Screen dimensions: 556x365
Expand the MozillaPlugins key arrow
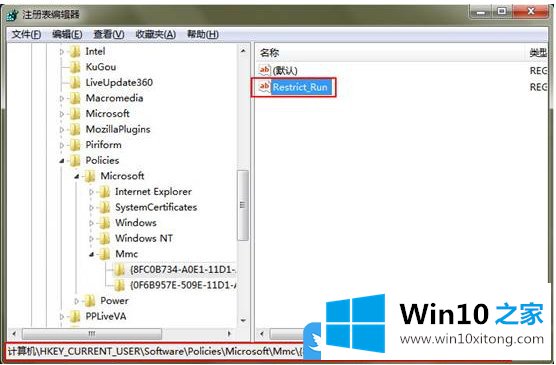(62, 130)
